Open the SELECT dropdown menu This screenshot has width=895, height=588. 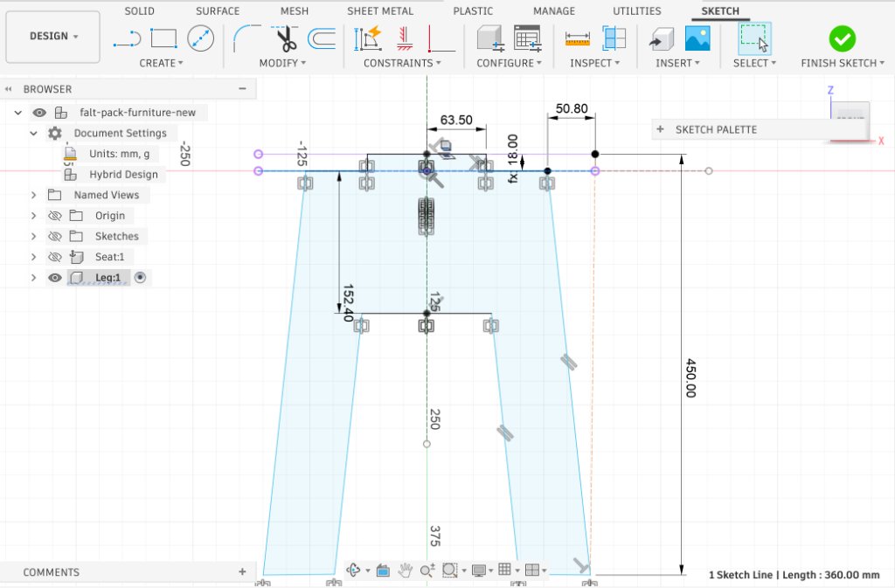coord(754,63)
